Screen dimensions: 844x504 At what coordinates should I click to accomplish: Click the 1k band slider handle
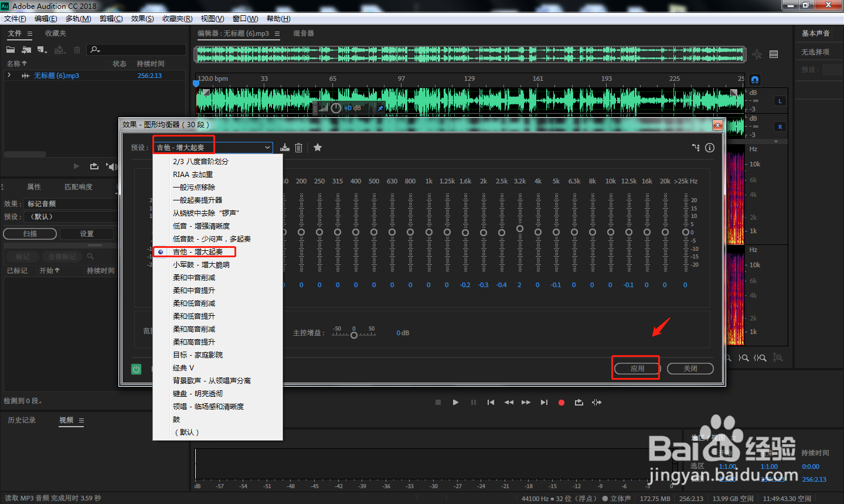point(429,232)
